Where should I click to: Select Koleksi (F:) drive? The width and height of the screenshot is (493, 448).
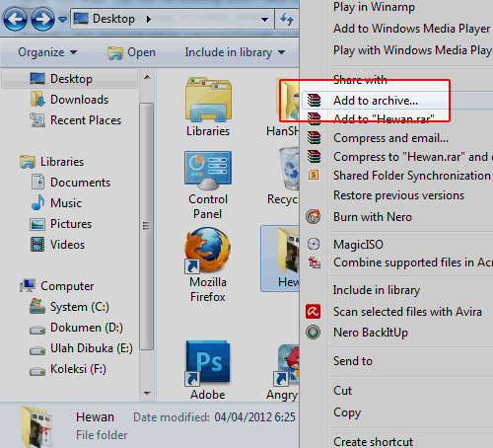point(68,369)
